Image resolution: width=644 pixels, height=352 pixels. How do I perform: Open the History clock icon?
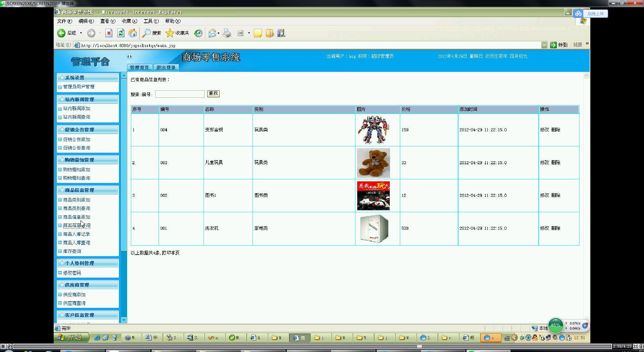click(198, 33)
